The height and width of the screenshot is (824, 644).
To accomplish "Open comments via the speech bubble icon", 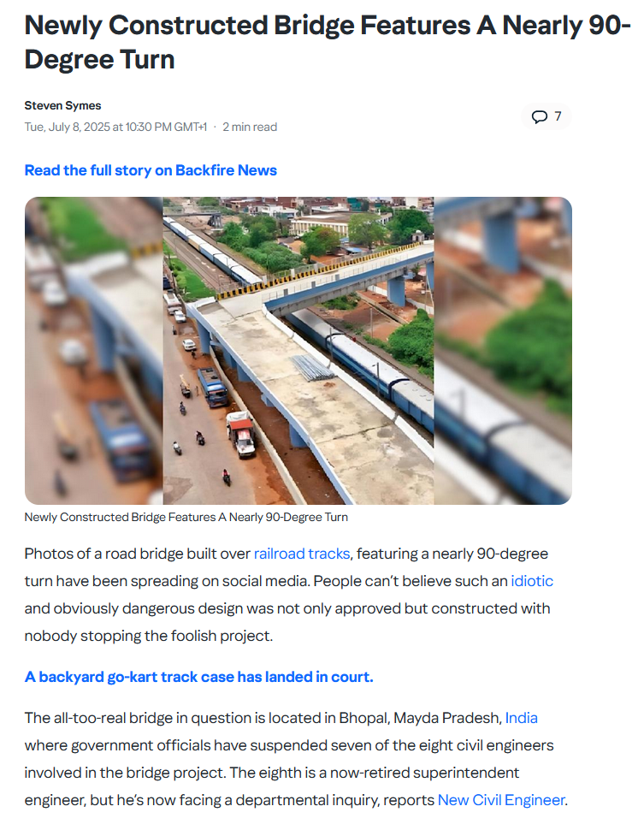I will 539,116.
